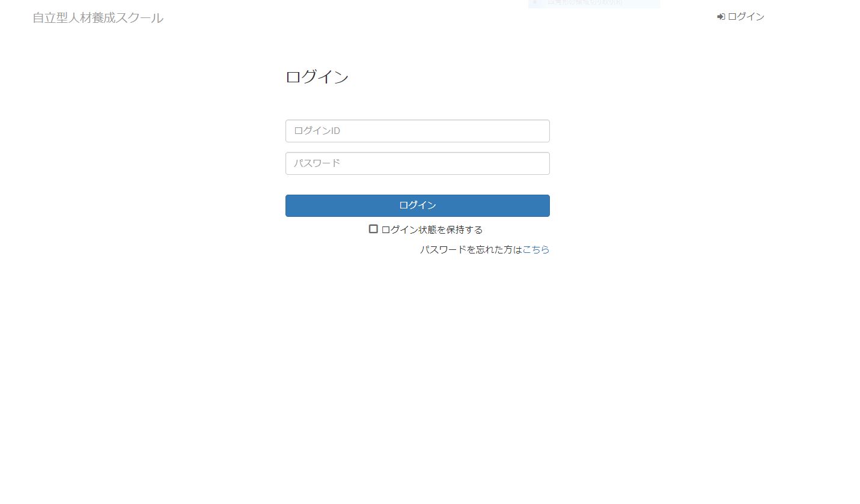The width and height of the screenshot is (860, 504).
Task: Focus the ログインID input field
Action: tap(418, 131)
